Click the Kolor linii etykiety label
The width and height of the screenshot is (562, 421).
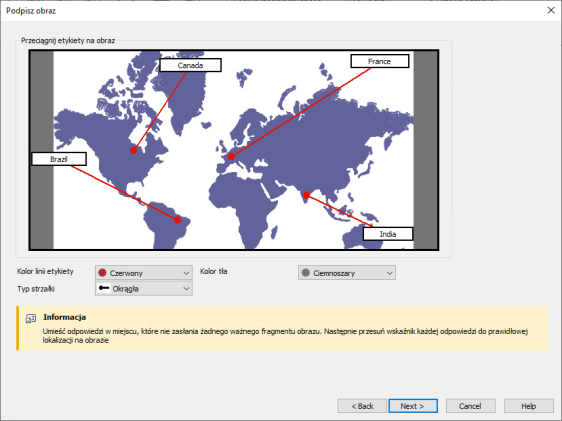tap(45, 271)
